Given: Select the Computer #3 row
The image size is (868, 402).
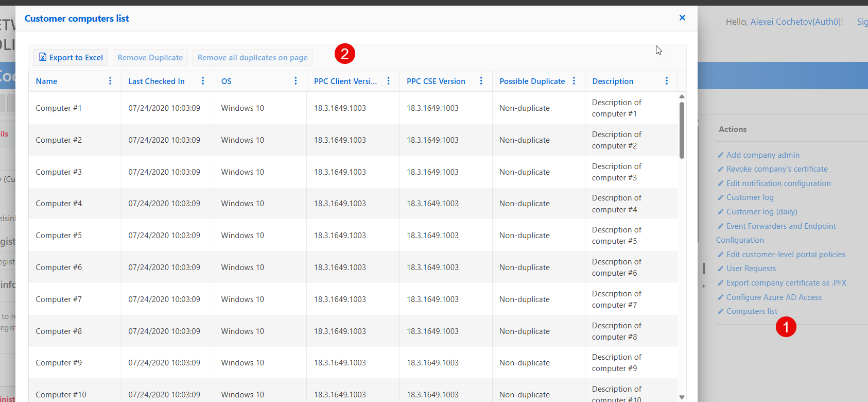Looking at the screenshot, I should 59,172.
